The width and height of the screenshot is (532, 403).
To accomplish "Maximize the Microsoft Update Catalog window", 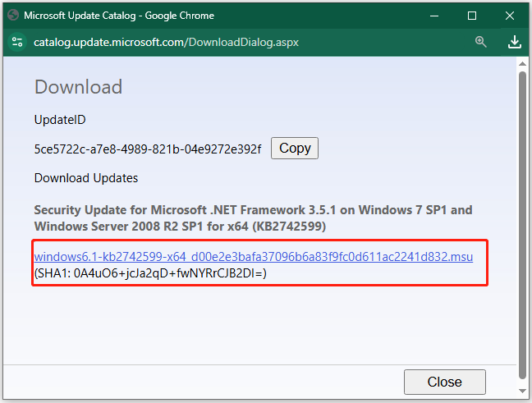I will pyautogui.click(x=472, y=16).
